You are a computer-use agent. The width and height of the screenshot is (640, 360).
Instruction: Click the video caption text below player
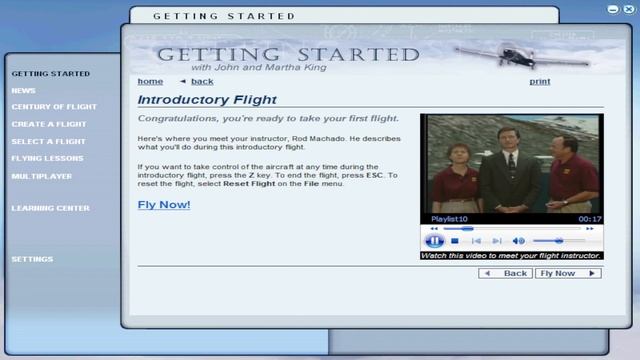pos(512,256)
